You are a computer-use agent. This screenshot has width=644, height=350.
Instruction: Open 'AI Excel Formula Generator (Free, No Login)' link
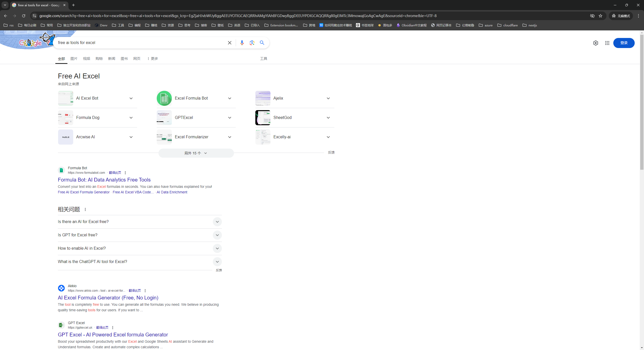108,298
